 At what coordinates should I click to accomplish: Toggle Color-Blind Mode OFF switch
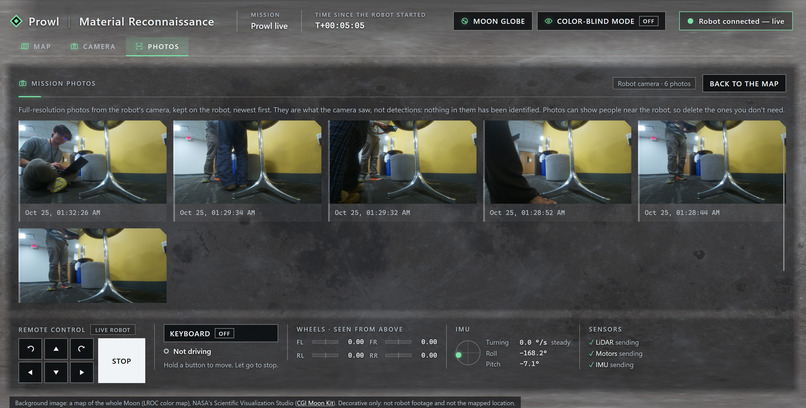coord(649,21)
